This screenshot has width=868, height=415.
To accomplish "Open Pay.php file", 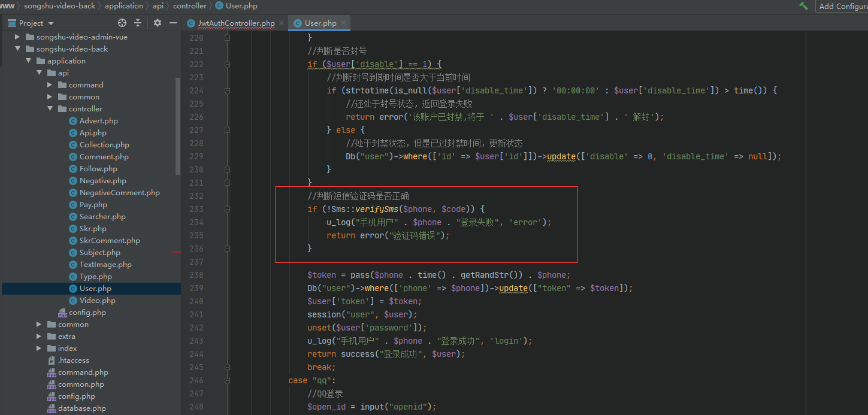I will tap(93, 205).
